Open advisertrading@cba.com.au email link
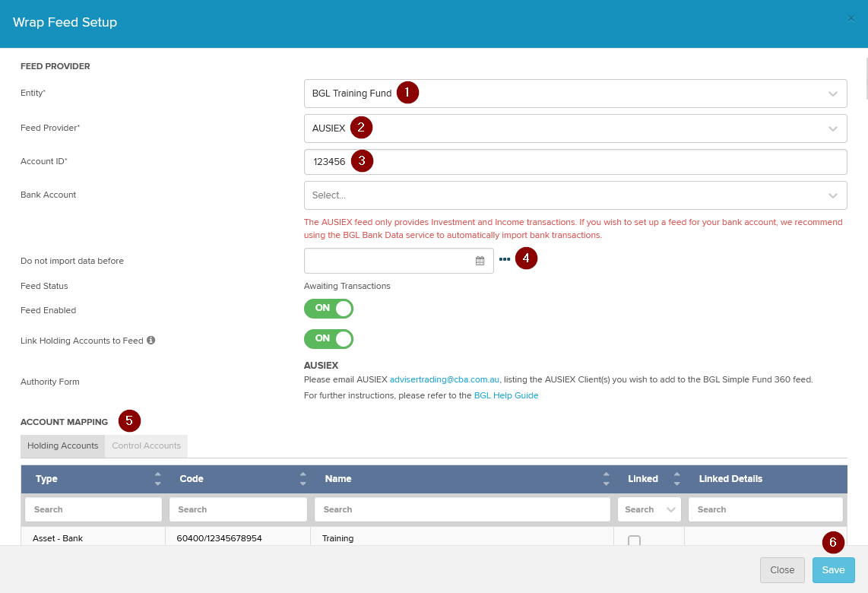This screenshot has width=868, height=593. (445, 379)
